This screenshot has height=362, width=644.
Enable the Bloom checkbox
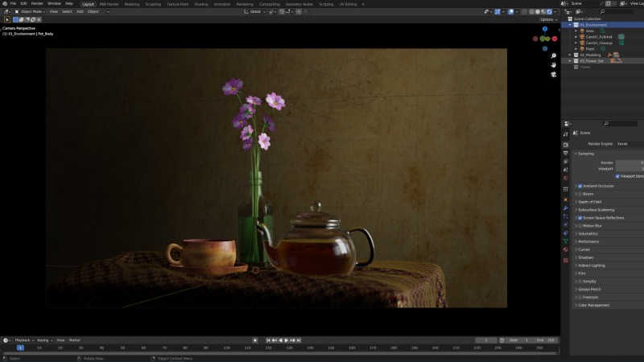(580, 194)
